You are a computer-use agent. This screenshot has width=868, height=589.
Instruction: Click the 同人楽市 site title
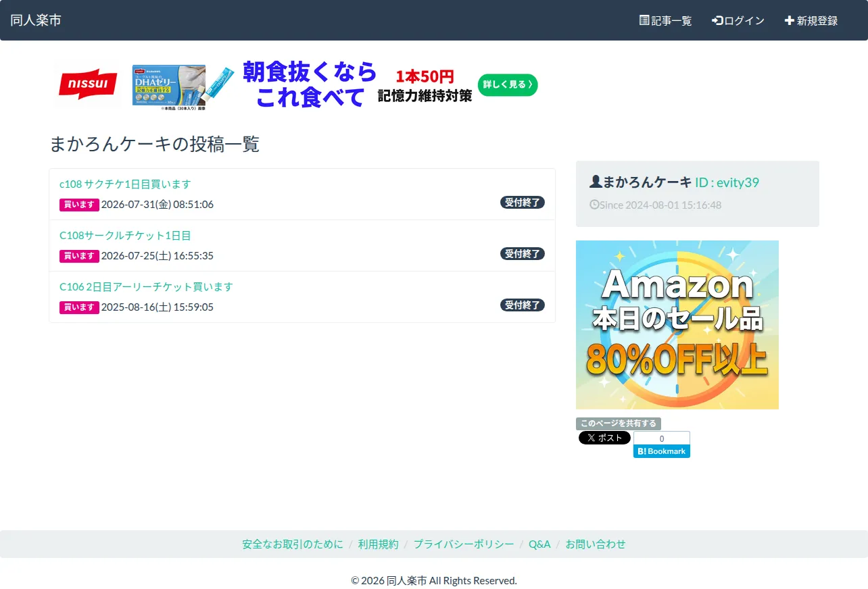click(36, 20)
